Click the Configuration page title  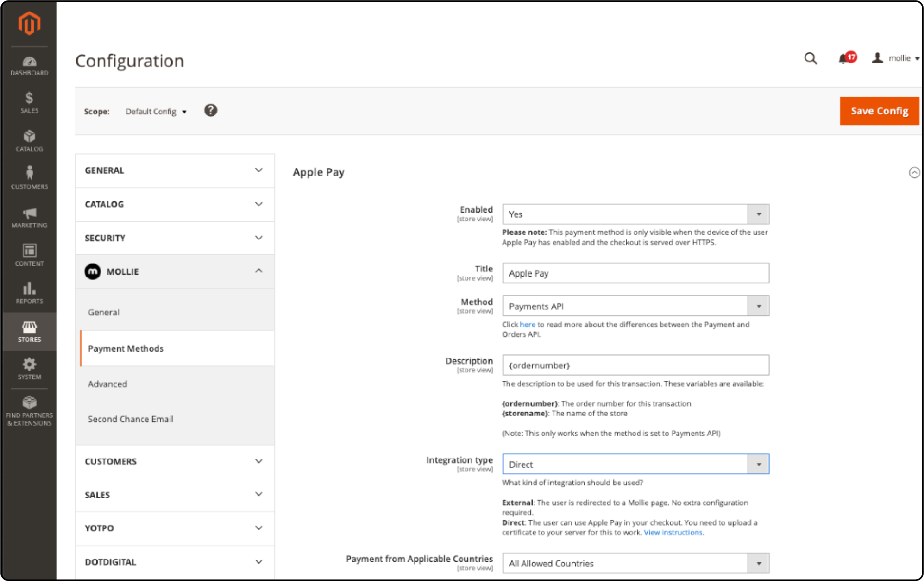pyautogui.click(x=129, y=61)
